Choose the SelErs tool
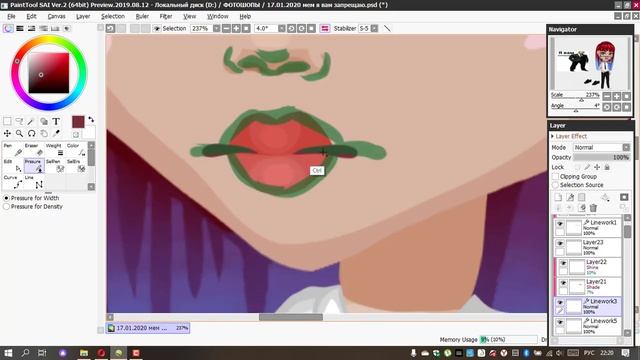640x360 pixels. [x=76, y=166]
